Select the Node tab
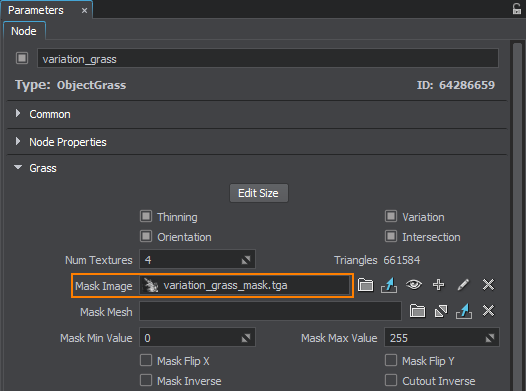Screen dimensions: 526x391 click(x=24, y=31)
